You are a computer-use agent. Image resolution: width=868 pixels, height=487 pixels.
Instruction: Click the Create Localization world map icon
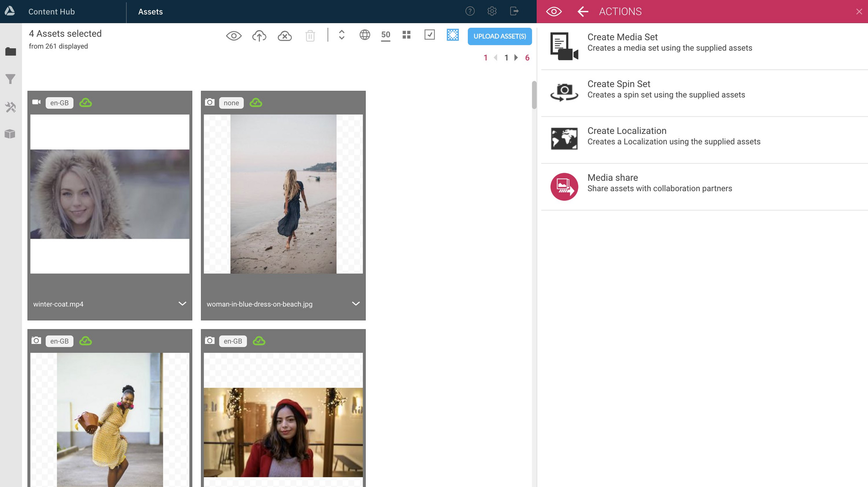564,139
